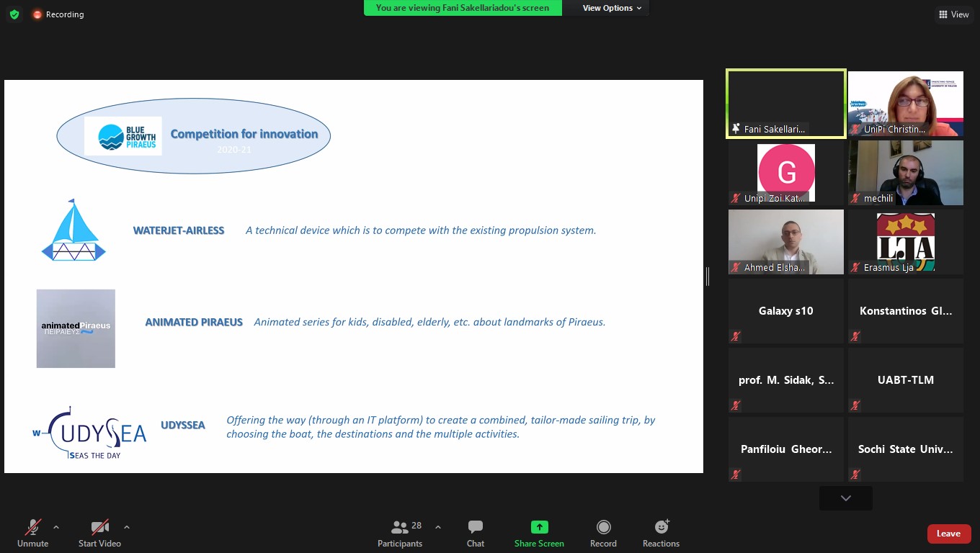This screenshot has height=553, width=980.
Task: Select the prof. M. Sidak tile
Action: (x=786, y=380)
